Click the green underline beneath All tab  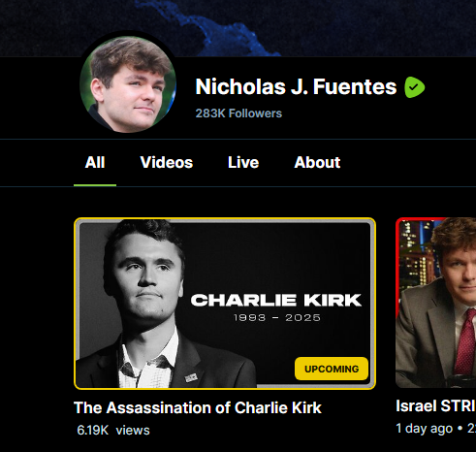[95, 185]
